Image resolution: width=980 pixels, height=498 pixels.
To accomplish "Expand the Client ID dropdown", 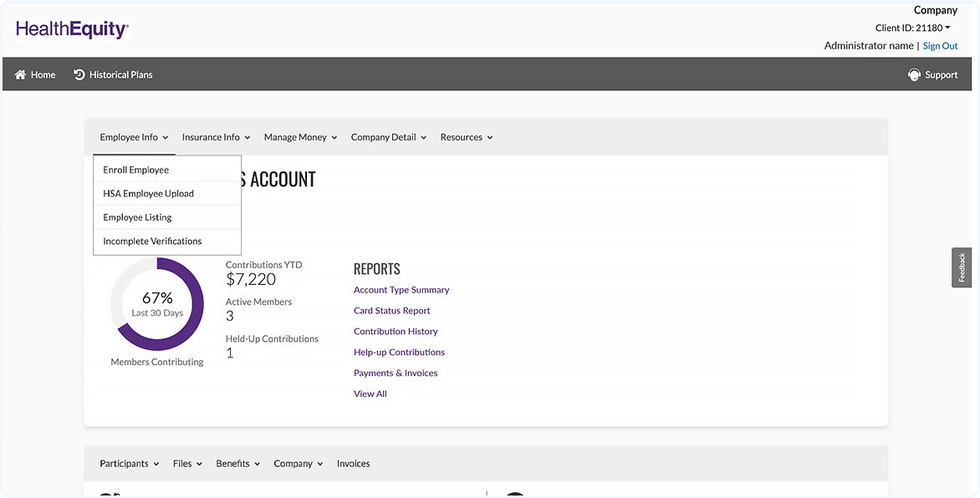I will [x=912, y=28].
